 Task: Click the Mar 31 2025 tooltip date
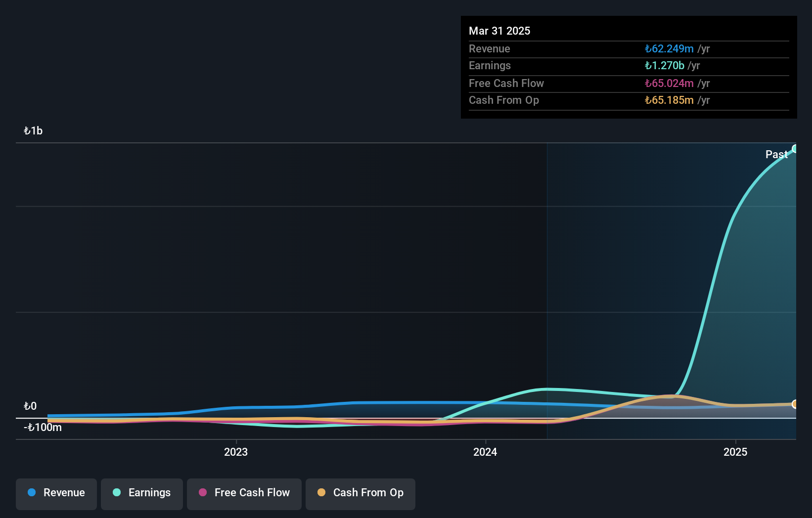[x=499, y=31]
